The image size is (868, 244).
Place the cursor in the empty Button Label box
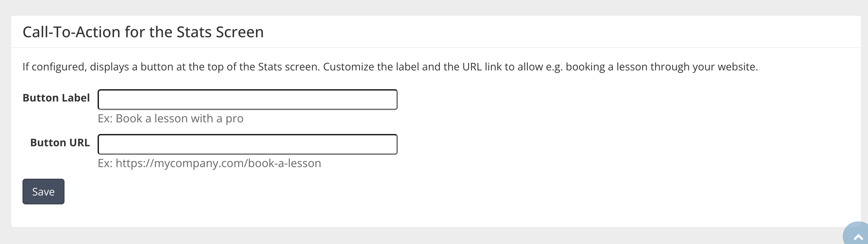[x=247, y=99]
